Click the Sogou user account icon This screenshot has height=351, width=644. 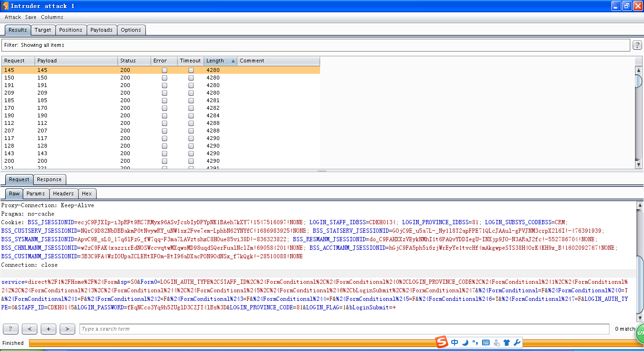[x=496, y=342]
